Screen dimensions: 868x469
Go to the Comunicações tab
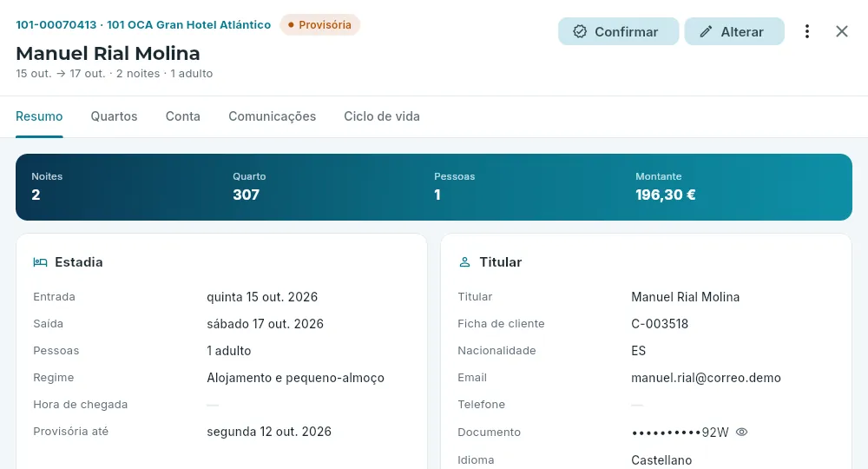[x=273, y=116]
